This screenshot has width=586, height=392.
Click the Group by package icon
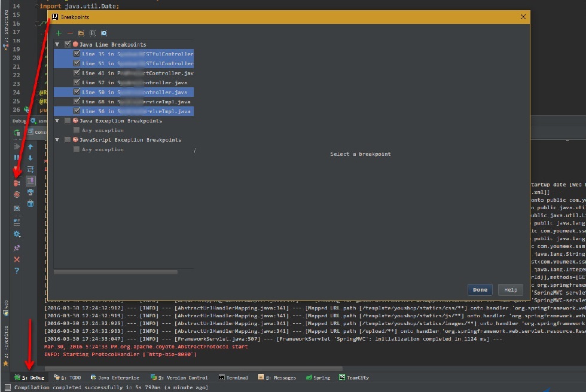(x=81, y=33)
